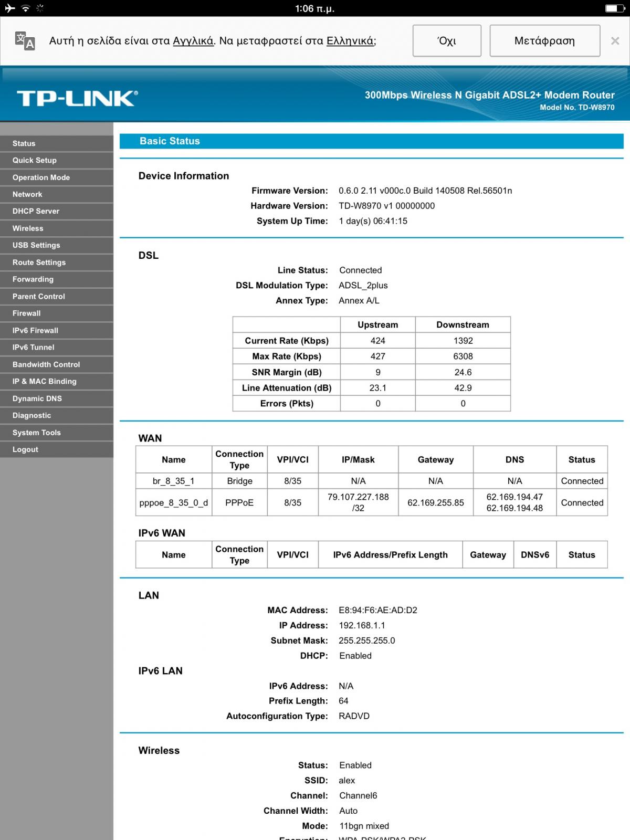Click downstream line attenuation 42.9
The height and width of the screenshot is (840, 630).
(x=463, y=388)
